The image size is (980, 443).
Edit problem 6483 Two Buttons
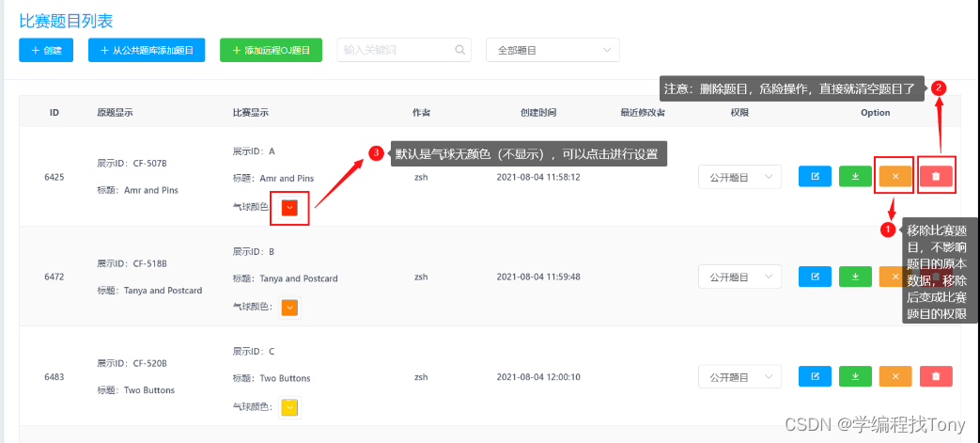pos(815,376)
